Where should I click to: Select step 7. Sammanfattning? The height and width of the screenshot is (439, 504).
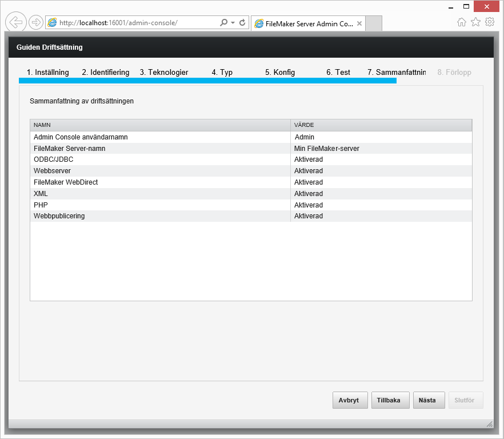[397, 73]
